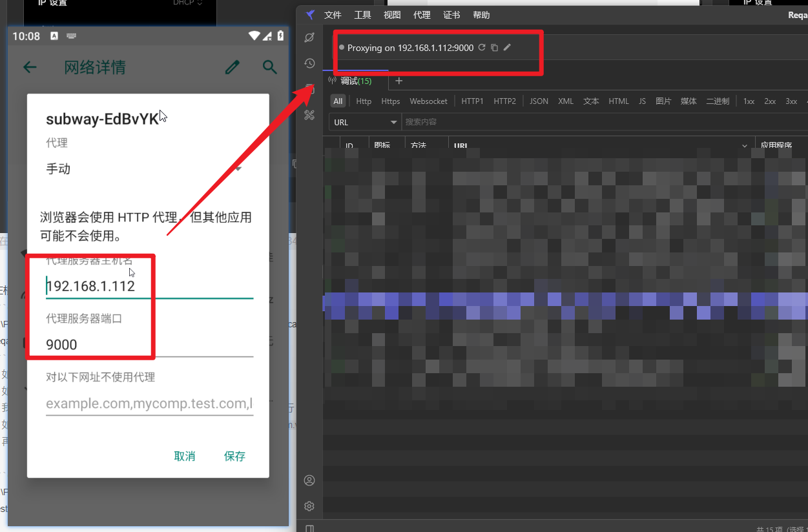
Task: Click the subway-EdBvYK network title
Action: 102,119
